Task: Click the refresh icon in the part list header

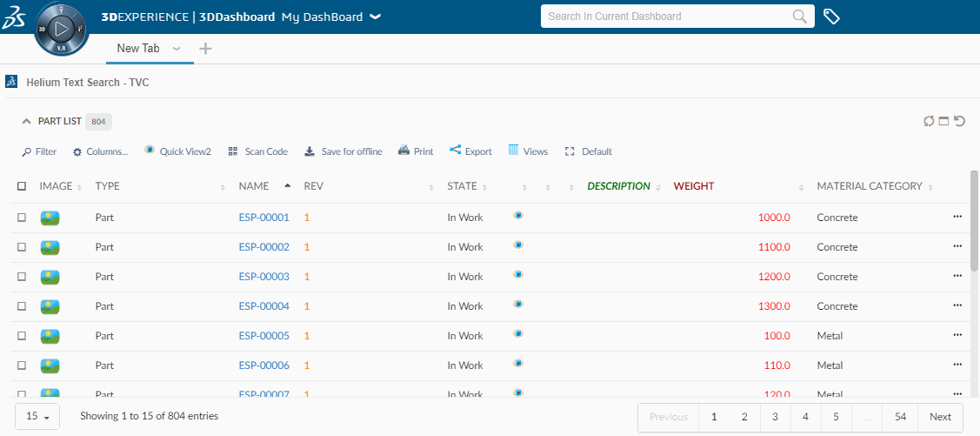Action: point(929,122)
